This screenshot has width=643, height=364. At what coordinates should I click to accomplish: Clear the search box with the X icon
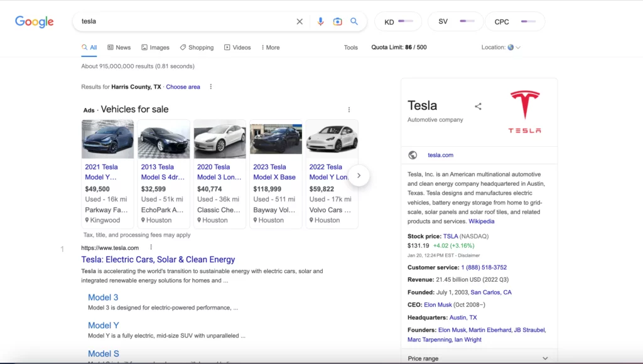(x=300, y=21)
